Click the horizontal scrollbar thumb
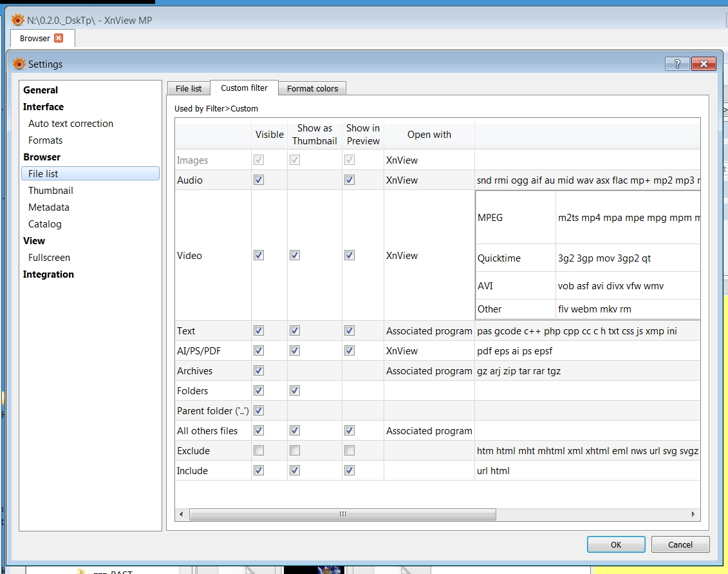Image resolution: width=728 pixels, height=574 pixels. click(x=342, y=514)
